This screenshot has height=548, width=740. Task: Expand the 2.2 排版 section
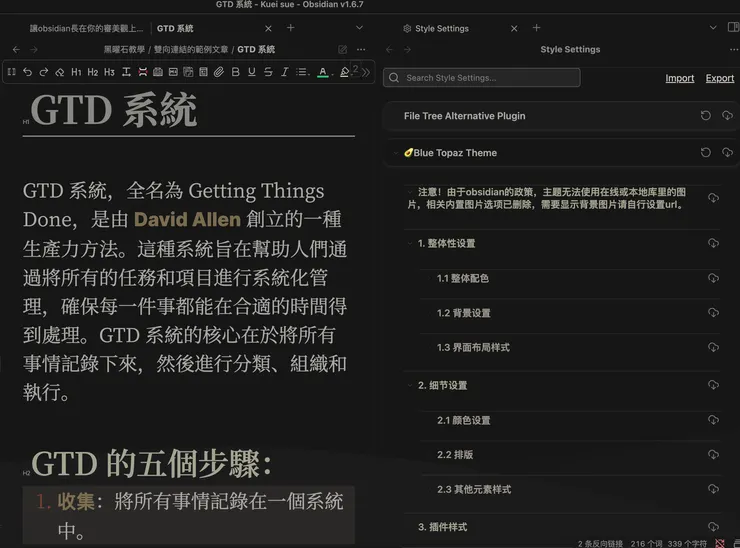pyautogui.click(x=455, y=455)
